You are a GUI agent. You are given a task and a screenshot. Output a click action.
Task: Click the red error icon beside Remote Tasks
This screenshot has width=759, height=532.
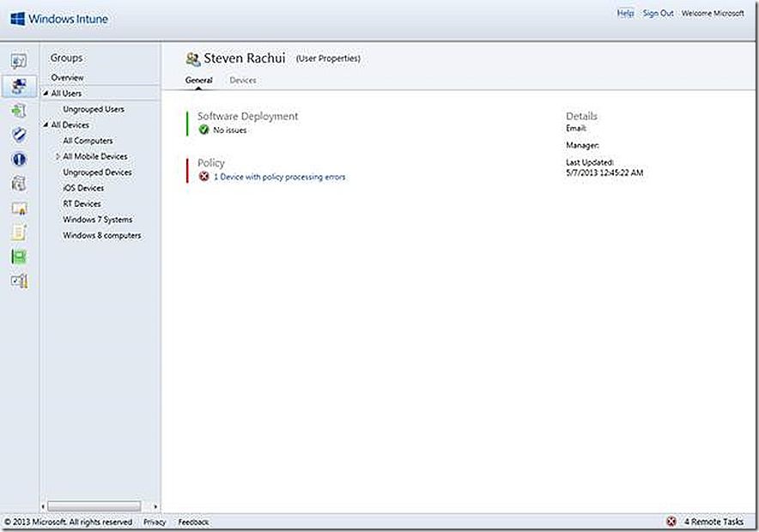[671, 522]
